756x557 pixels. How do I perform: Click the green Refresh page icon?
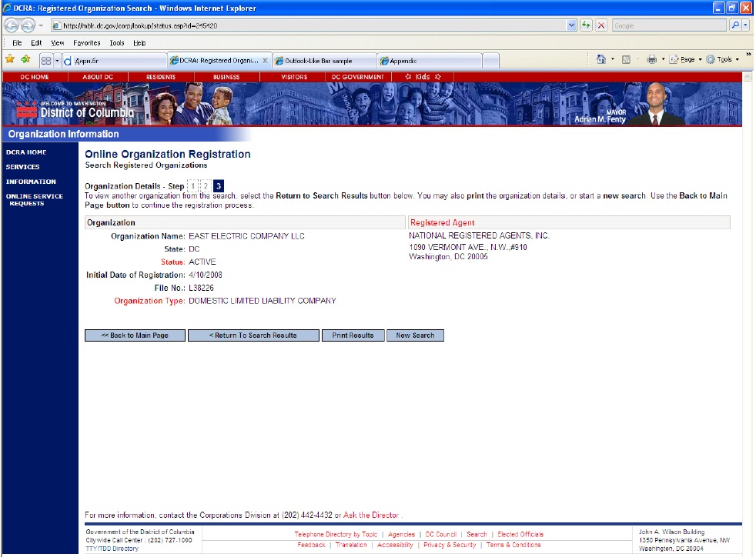(587, 25)
